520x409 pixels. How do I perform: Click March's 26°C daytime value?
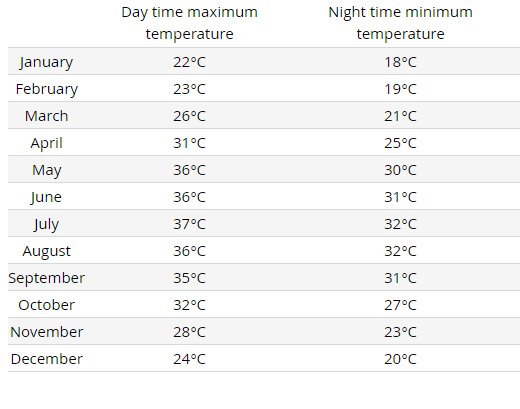coord(189,116)
